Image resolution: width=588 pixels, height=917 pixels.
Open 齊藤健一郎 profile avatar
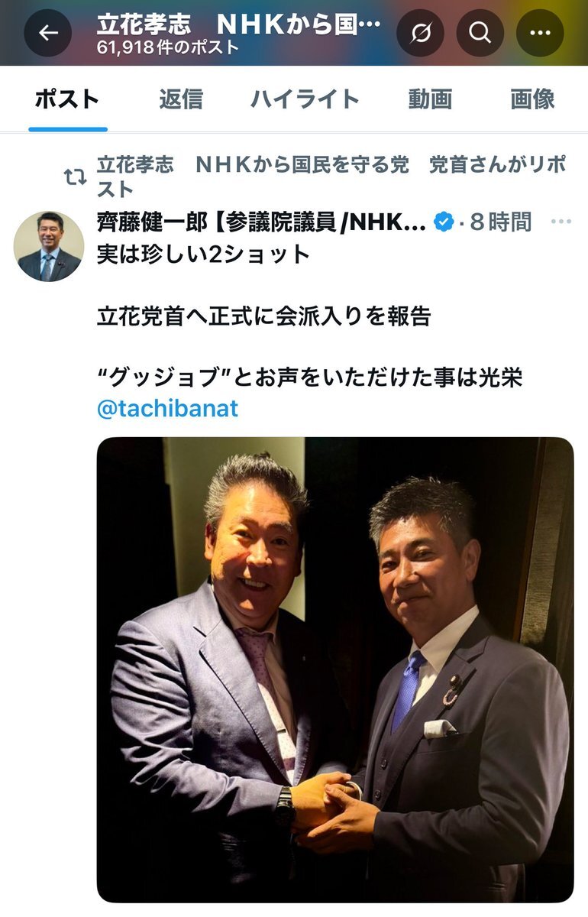[x=47, y=247]
